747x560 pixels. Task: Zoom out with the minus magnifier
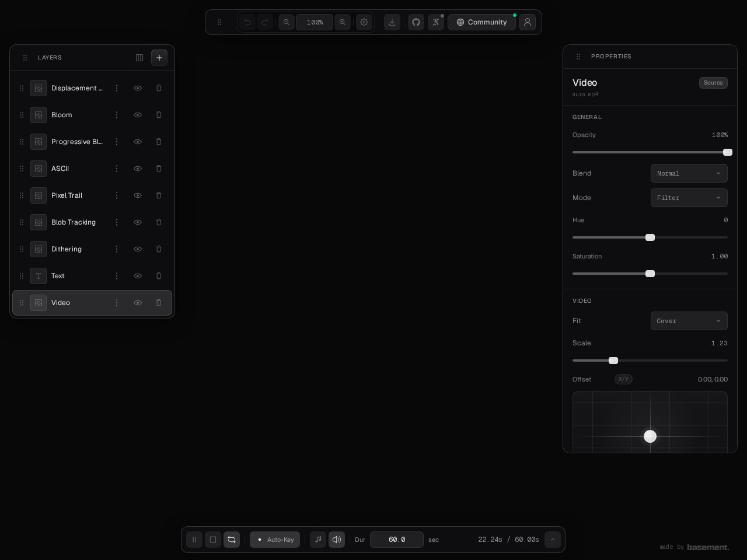tap(287, 22)
